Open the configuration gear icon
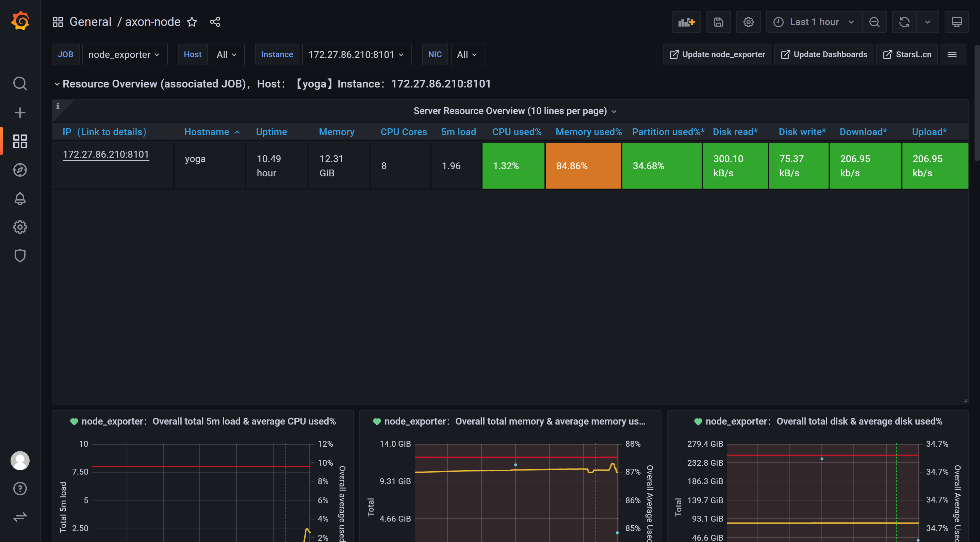 tap(748, 21)
